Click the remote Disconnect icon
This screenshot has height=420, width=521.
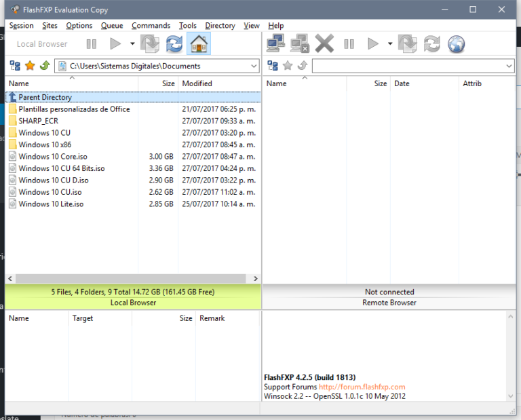(x=299, y=44)
